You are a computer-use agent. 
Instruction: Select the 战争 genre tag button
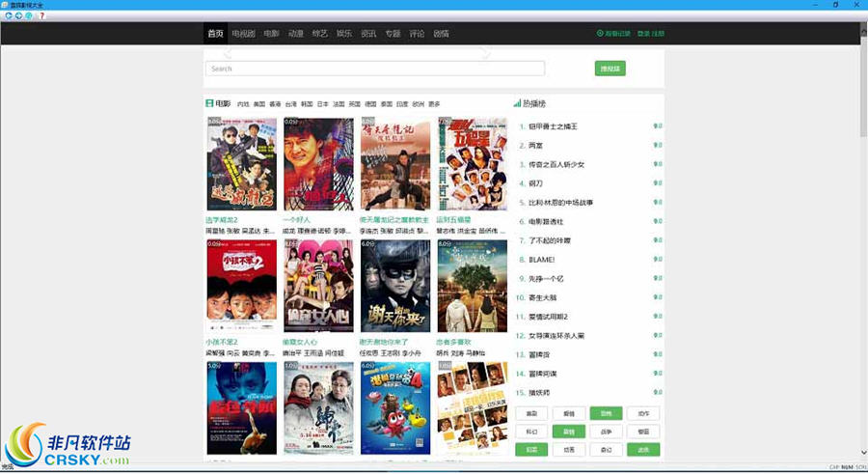607,432
